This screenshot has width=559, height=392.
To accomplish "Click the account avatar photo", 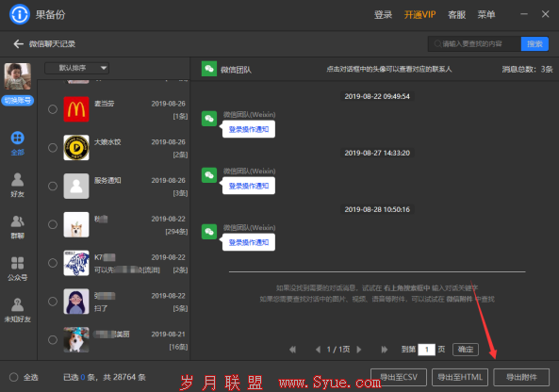I will (x=18, y=76).
